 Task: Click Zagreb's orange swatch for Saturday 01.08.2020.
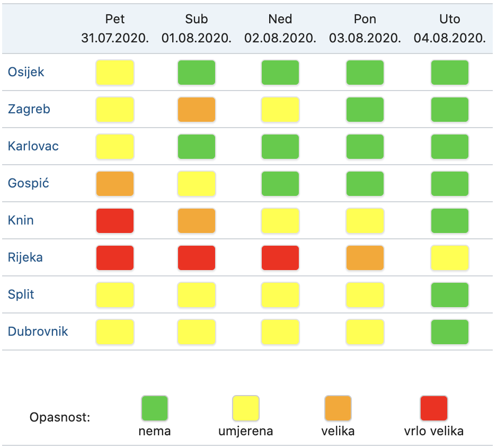point(197,110)
